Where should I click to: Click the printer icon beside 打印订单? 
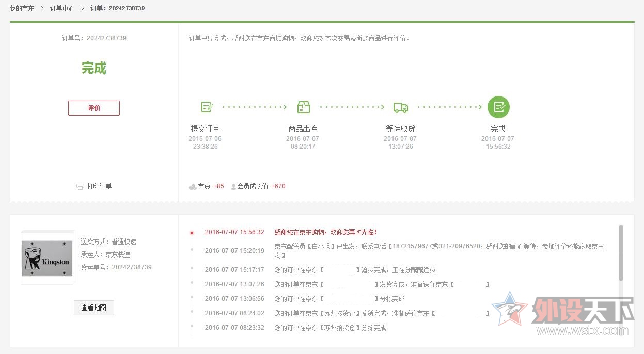pyautogui.click(x=80, y=186)
